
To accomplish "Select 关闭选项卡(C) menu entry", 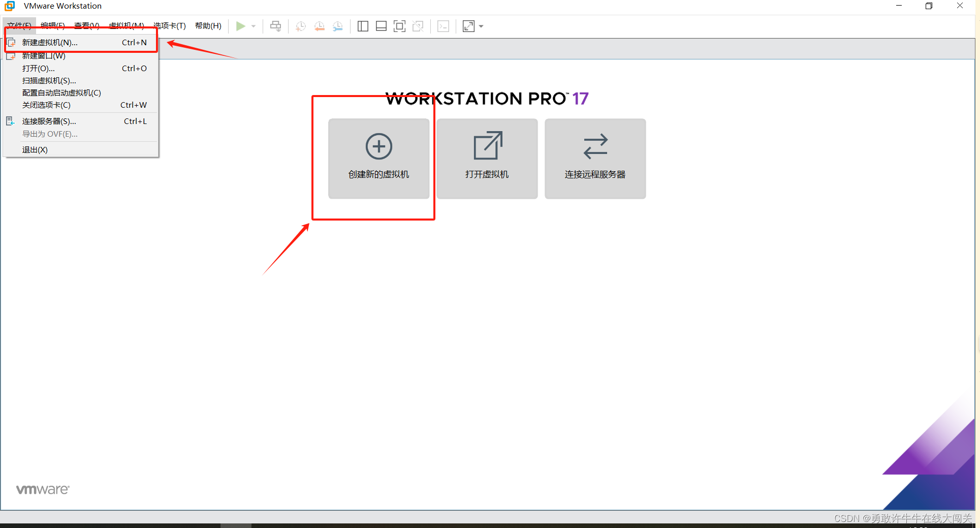I will (x=81, y=105).
